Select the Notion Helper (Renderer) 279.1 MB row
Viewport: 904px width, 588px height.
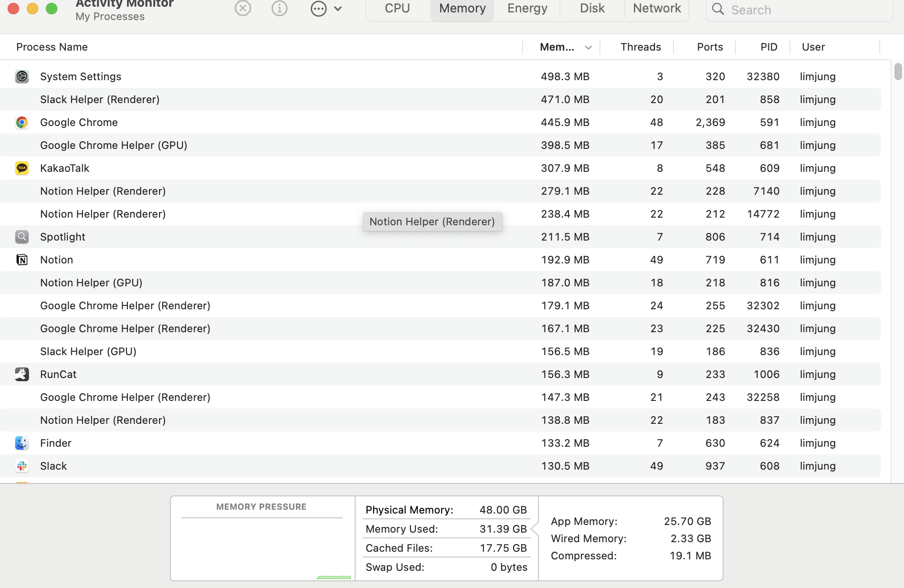point(440,191)
